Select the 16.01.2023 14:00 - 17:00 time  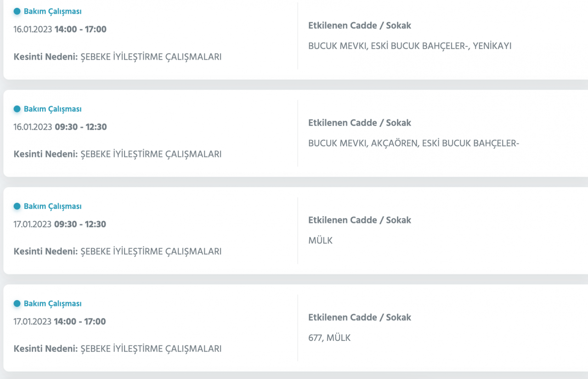click(x=60, y=29)
